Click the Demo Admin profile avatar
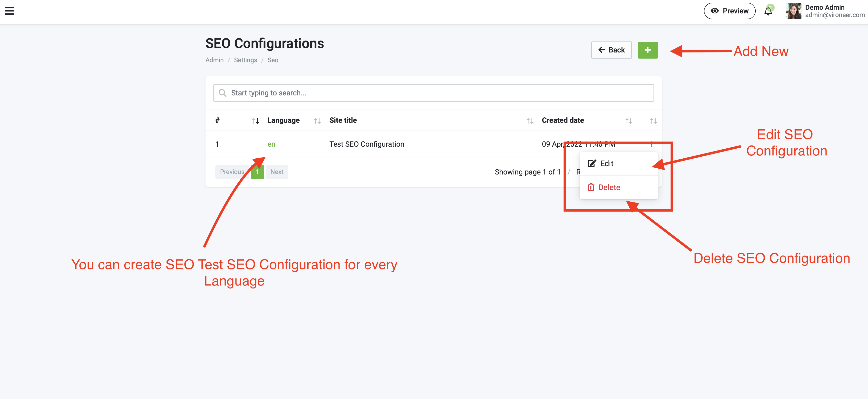The width and height of the screenshot is (868, 399). pyautogui.click(x=793, y=11)
